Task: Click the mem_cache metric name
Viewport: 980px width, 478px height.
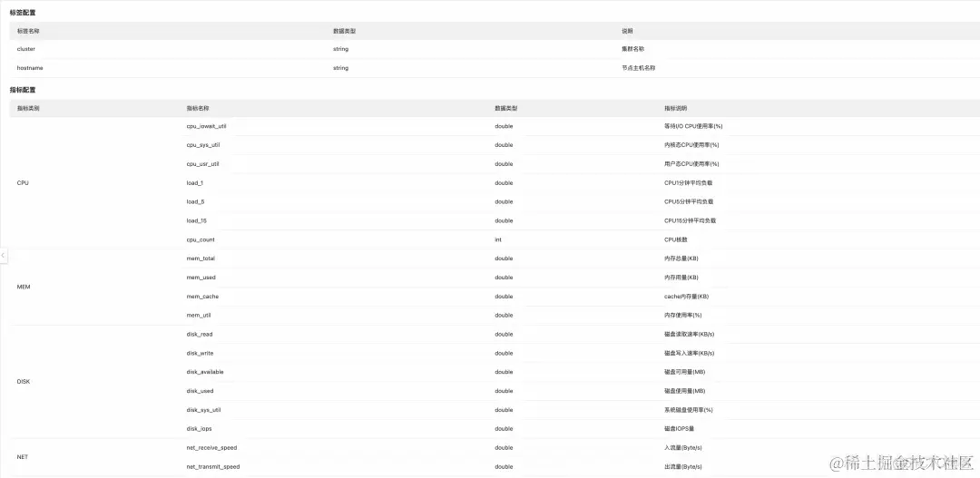Action: 202,297
